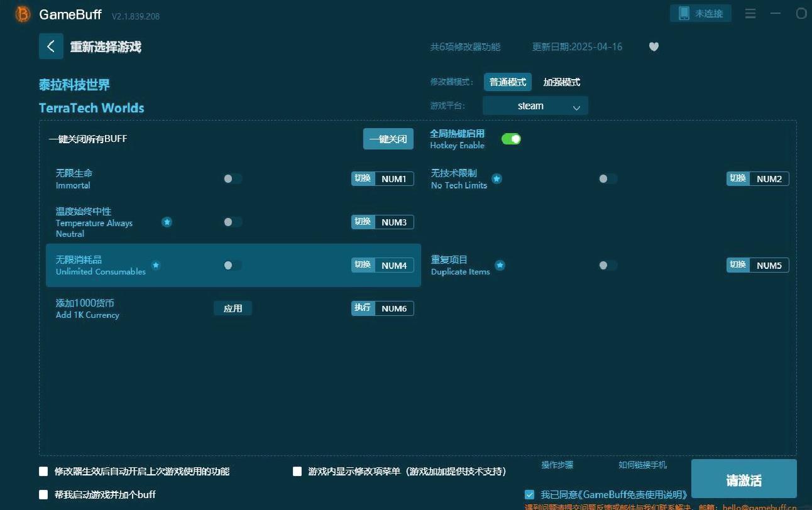Click the 共6项修改器功能 text
812x510 pixels.
click(x=465, y=46)
